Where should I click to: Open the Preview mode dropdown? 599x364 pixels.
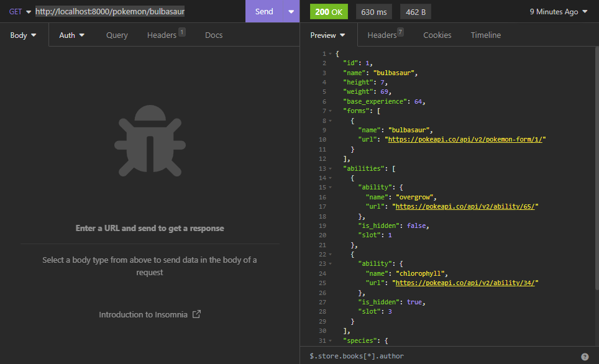(327, 35)
